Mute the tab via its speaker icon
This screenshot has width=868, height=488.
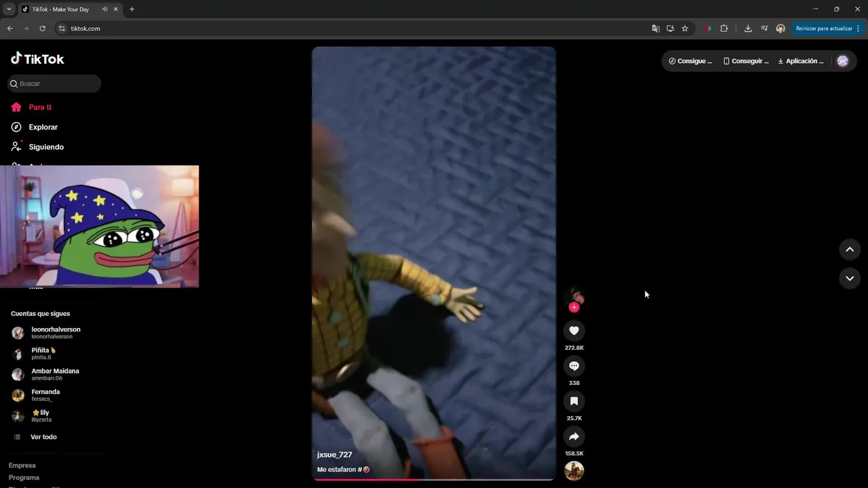tap(104, 9)
